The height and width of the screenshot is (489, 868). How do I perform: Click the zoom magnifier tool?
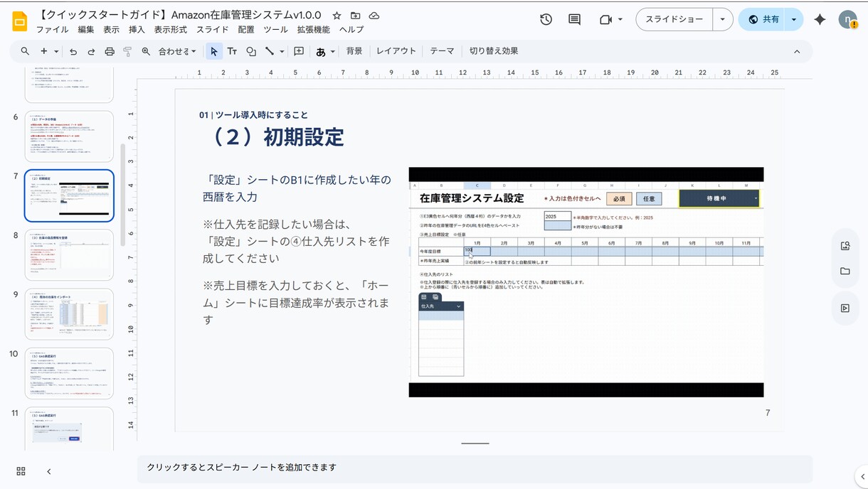coord(146,51)
